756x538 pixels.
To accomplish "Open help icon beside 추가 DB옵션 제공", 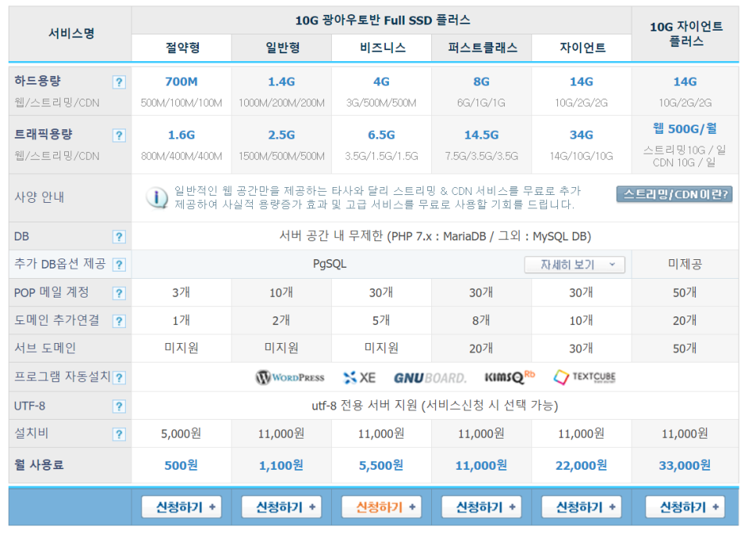I will pos(119,265).
